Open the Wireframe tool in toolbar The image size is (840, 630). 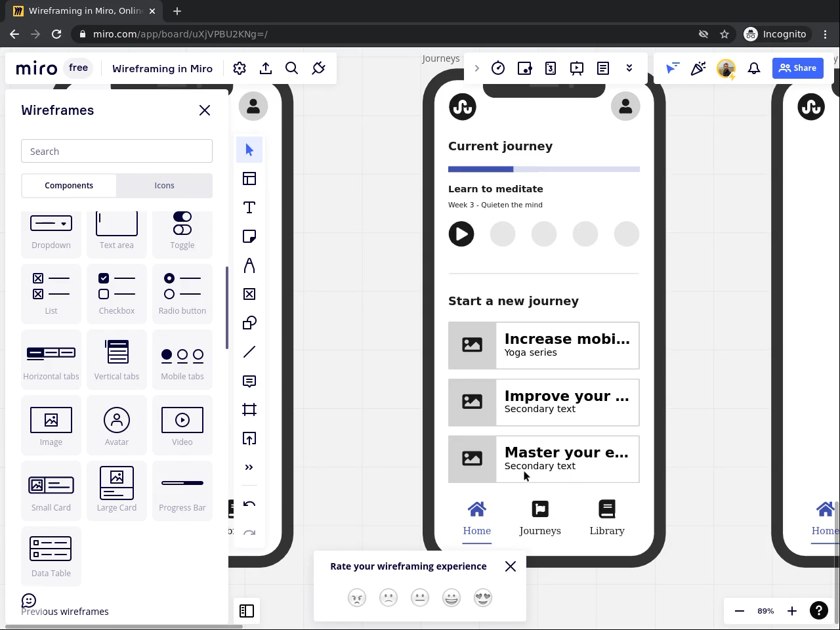[x=249, y=294]
